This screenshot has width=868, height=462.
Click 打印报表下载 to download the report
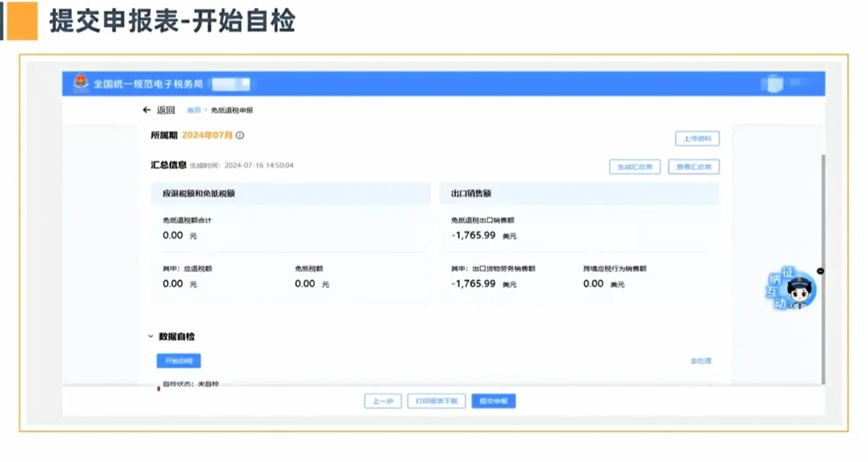click(435, 401)
